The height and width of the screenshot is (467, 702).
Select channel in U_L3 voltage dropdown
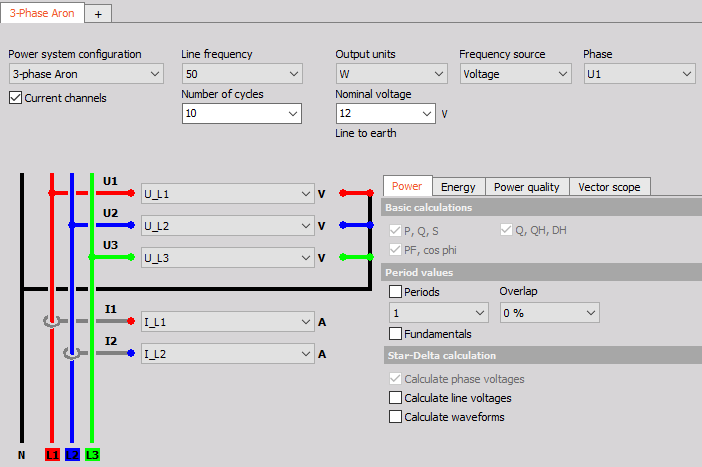[x=227, y=258]
